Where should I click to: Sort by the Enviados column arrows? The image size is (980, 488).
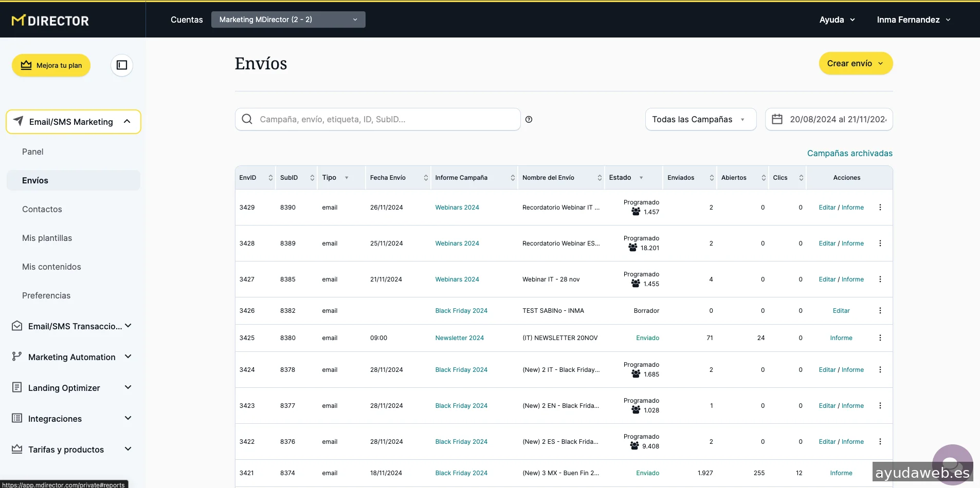(712, 178)
